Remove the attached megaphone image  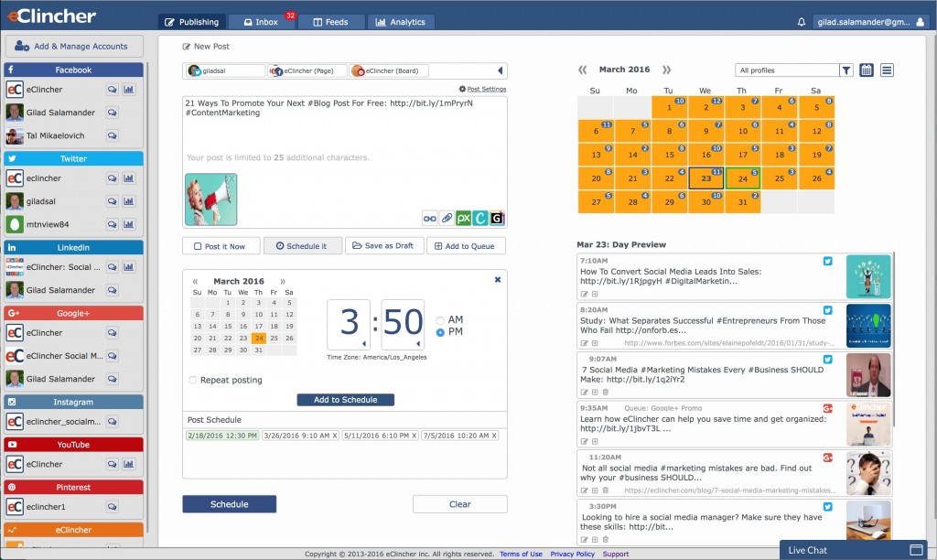coord(232,178)
